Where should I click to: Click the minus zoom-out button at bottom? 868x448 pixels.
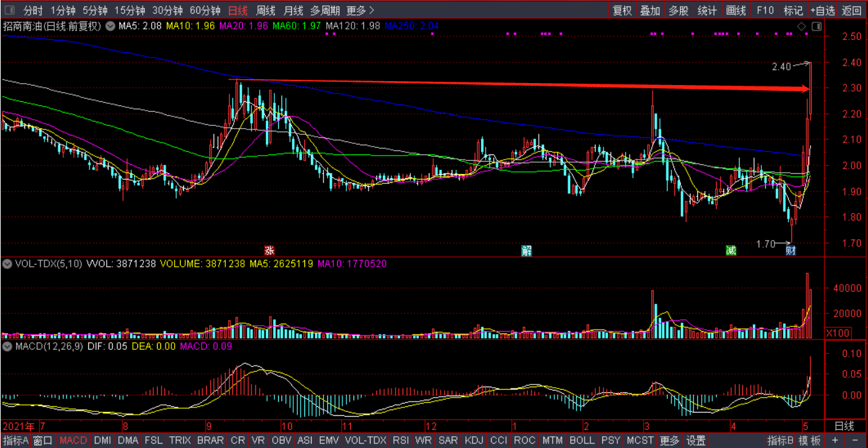(855, 440)
